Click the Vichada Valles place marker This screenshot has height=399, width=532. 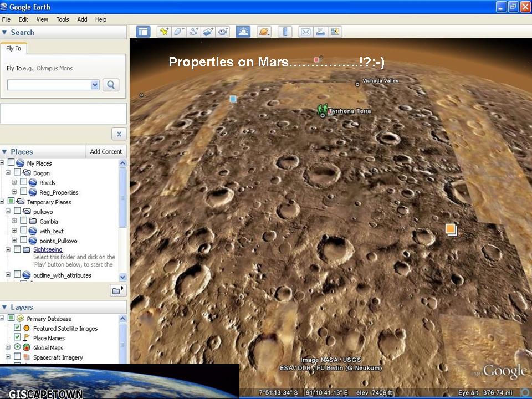coord(357,84)
